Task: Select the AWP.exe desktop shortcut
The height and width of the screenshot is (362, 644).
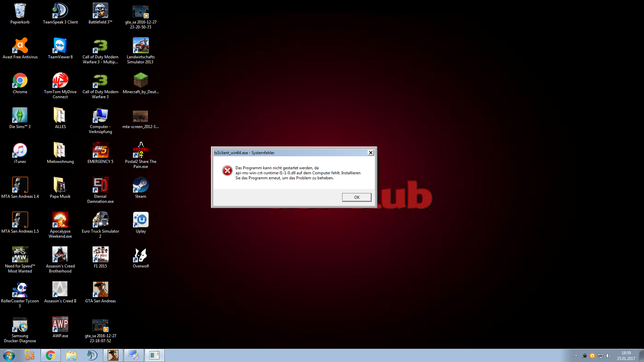Action: pos(60,327)
